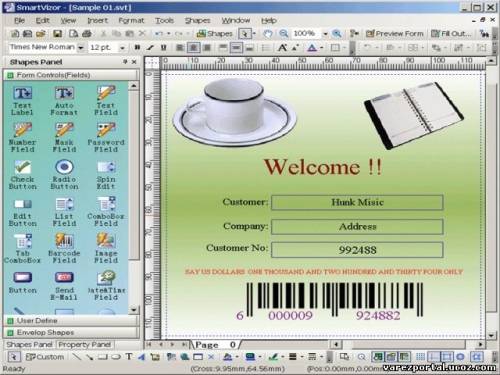Select the Date&Time Field control
The width and height of the screenshot is (500, 375).
(106, 286)
